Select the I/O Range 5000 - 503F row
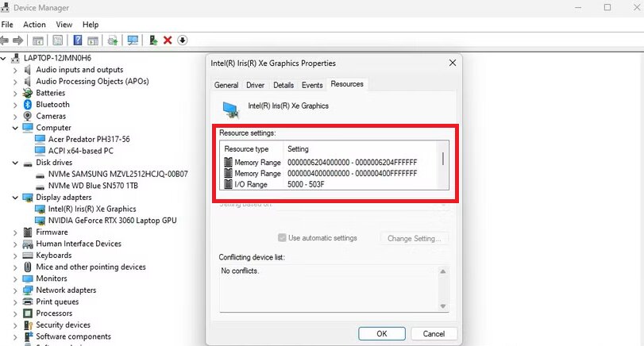Image resolution: width=644 pixels, height=346 pixels. point(330,185)
